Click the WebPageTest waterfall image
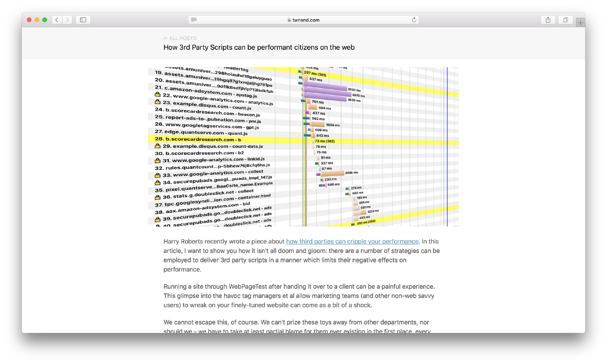 (303, 147)
